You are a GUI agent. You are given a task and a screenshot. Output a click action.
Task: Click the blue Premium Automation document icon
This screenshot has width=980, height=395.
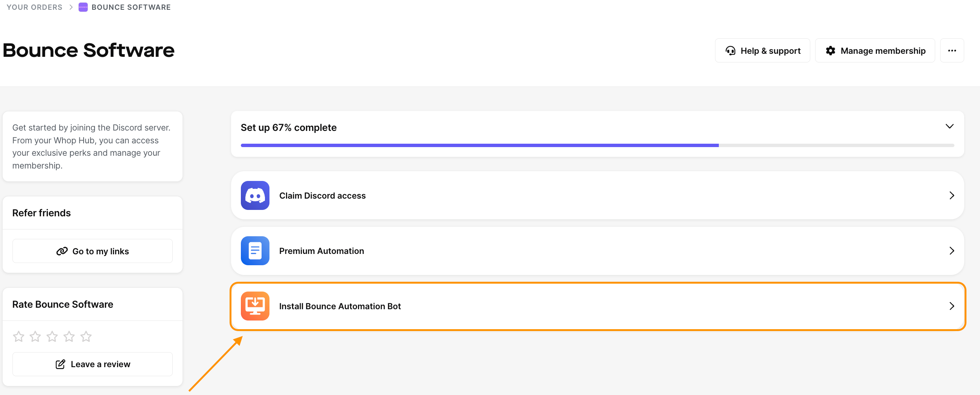coord(255,251)
